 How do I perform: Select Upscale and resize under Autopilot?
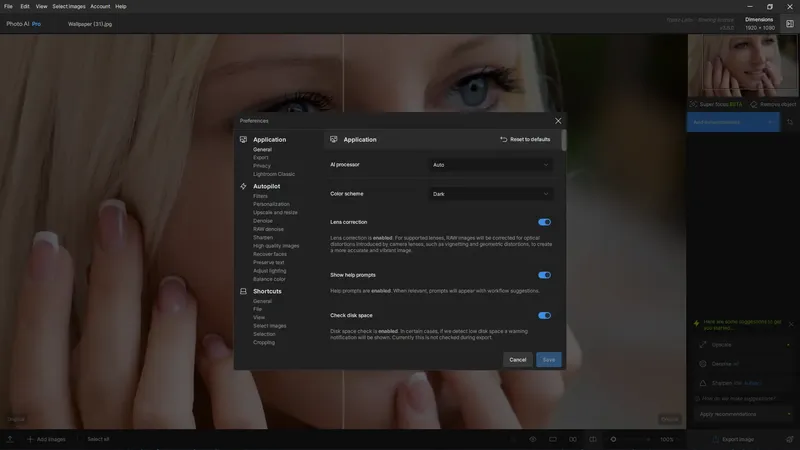click(275, 212)
